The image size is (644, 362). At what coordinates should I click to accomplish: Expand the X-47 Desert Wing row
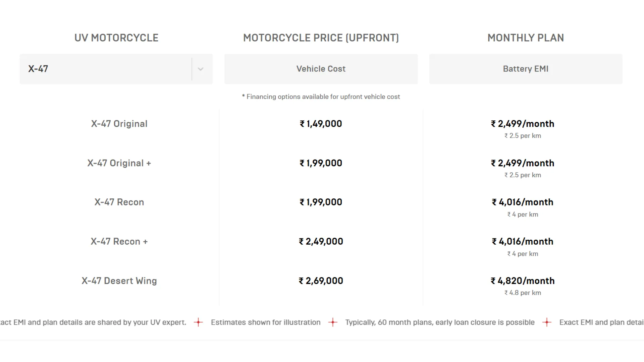point(119,281)
